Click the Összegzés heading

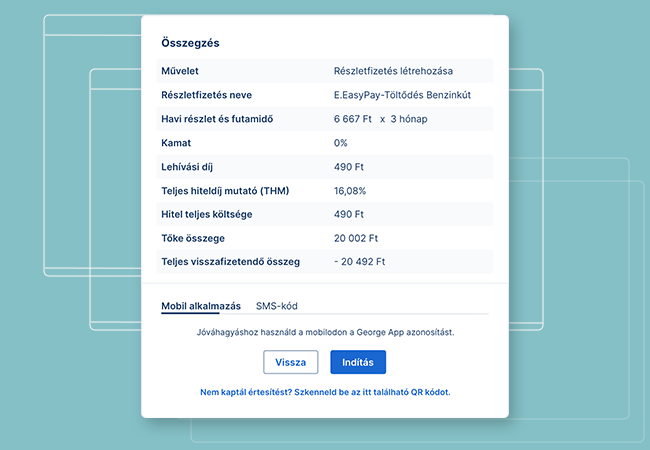tap(190, 43)
